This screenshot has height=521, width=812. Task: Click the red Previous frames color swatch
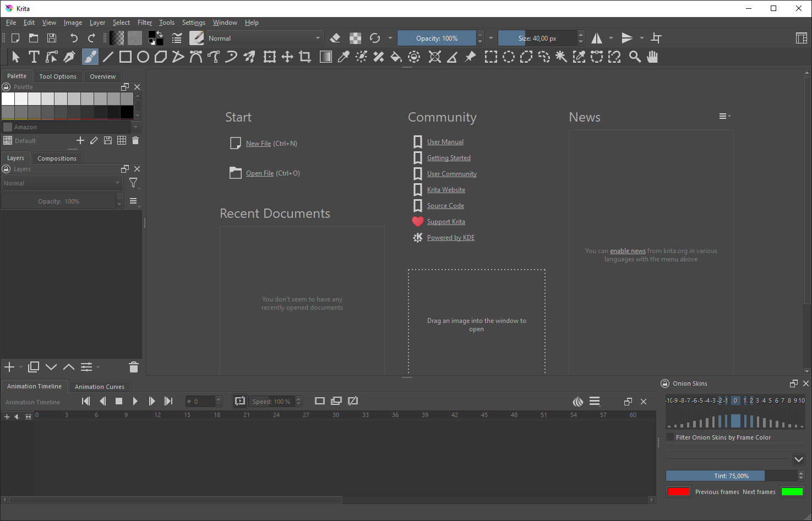pos(679,492)
